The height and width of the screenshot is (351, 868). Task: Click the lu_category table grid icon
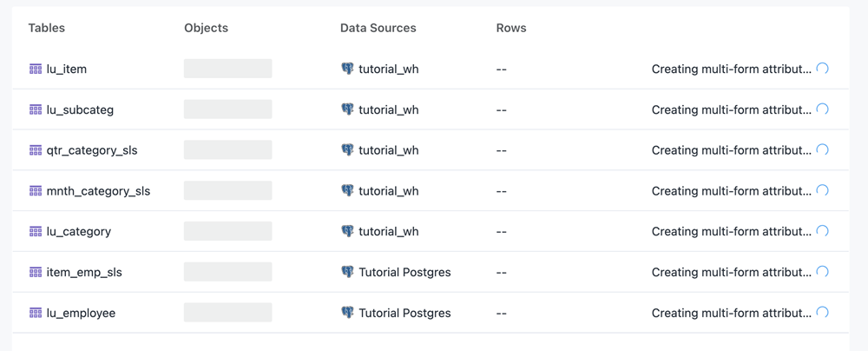[x=36, y=231]
